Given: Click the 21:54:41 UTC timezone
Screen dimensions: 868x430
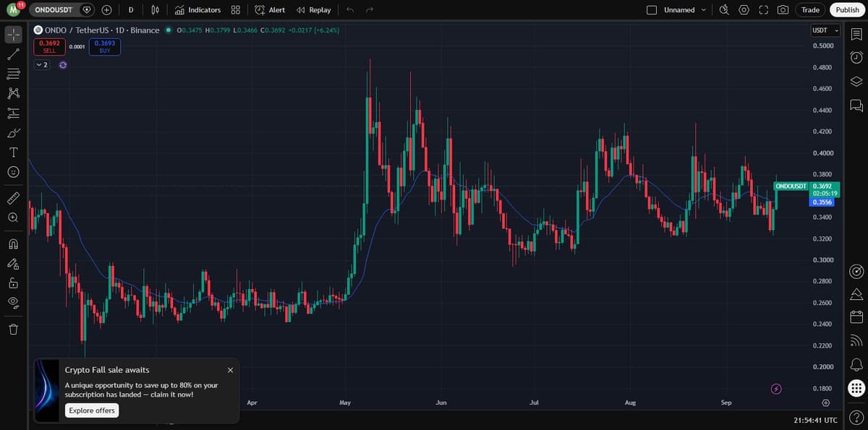Looking at the screenshot, I should 815,420.
